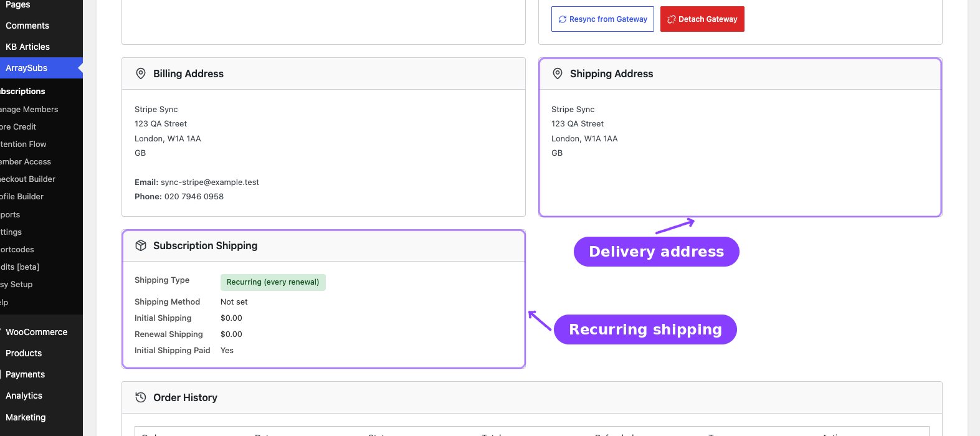Click the resync arrows icon

click(x=563, y=19)
